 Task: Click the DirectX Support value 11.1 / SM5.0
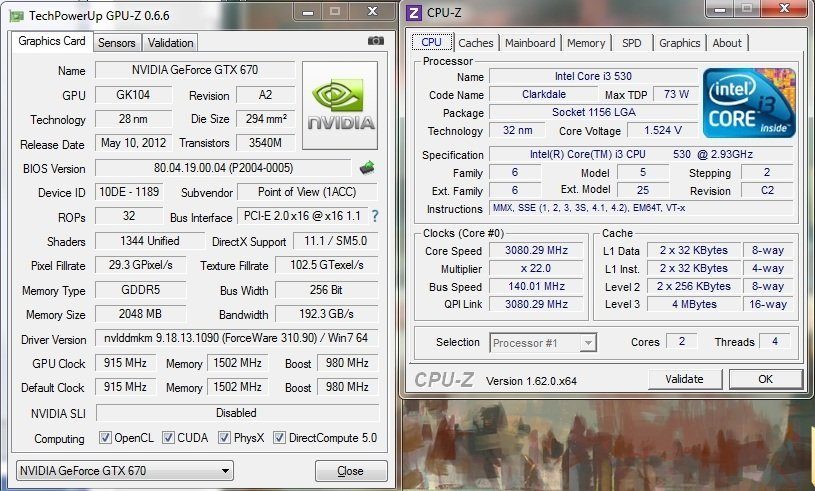coord(335,241)
